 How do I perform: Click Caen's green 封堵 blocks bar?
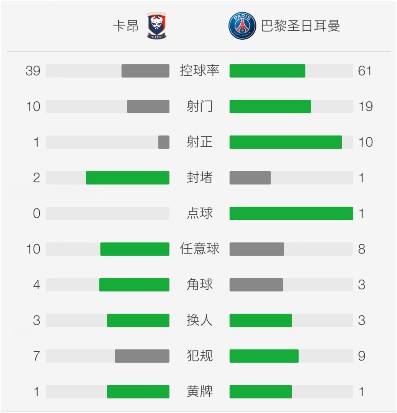(x=128, y=178)
